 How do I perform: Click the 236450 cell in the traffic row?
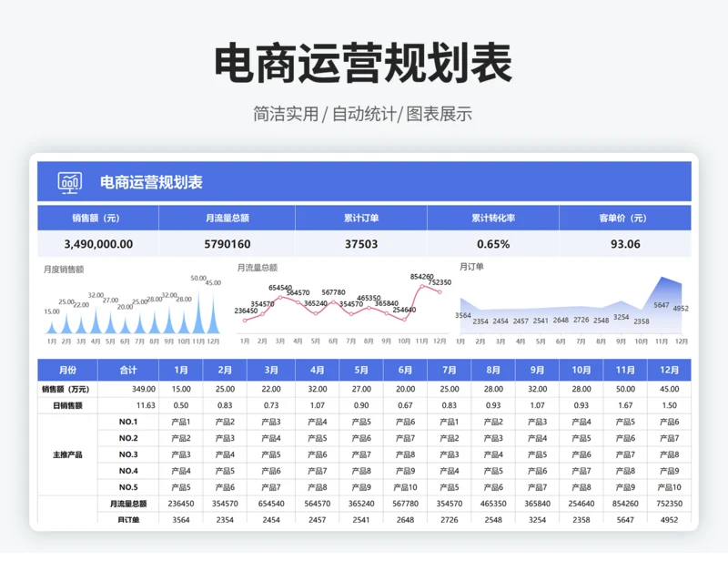click(180, 504)
